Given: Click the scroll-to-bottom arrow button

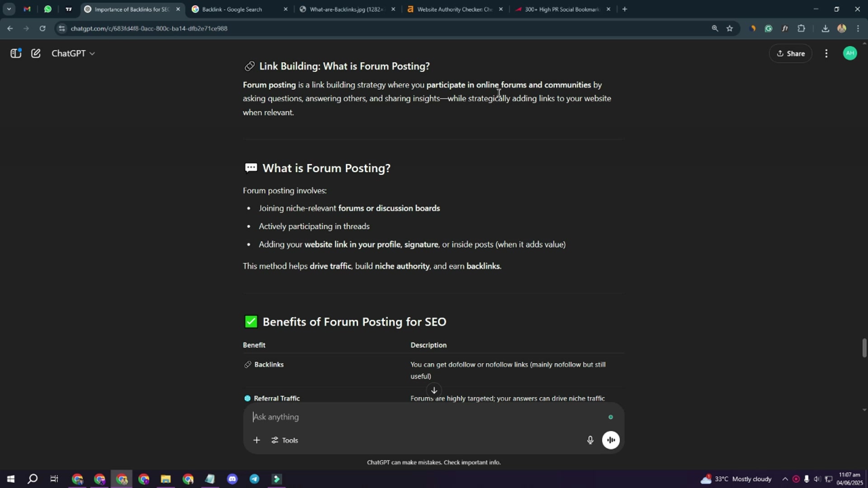Looking at the screenshot, I should pyautogui.click(x=434, y=390).
